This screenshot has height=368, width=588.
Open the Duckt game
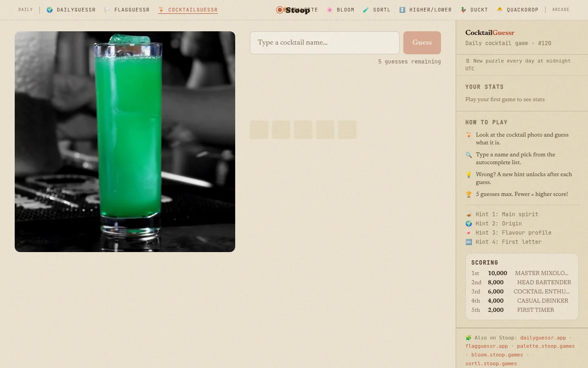[x=474, y=10]
